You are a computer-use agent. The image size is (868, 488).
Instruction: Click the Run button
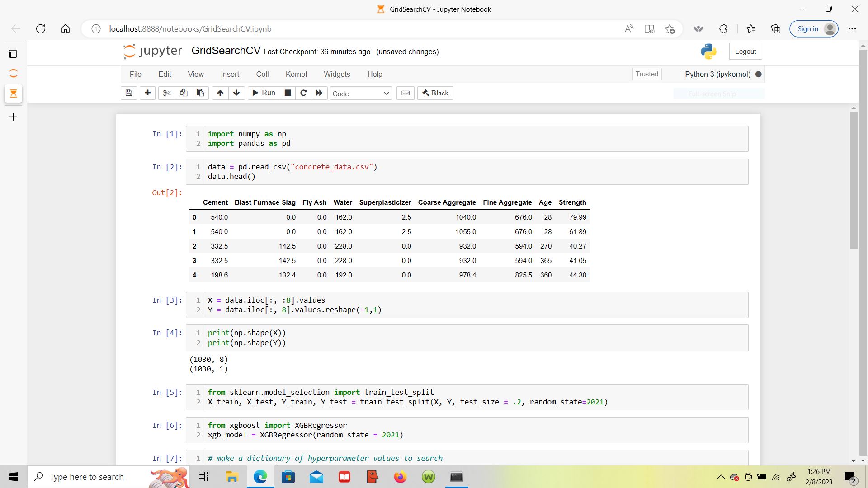click(264, 93)
